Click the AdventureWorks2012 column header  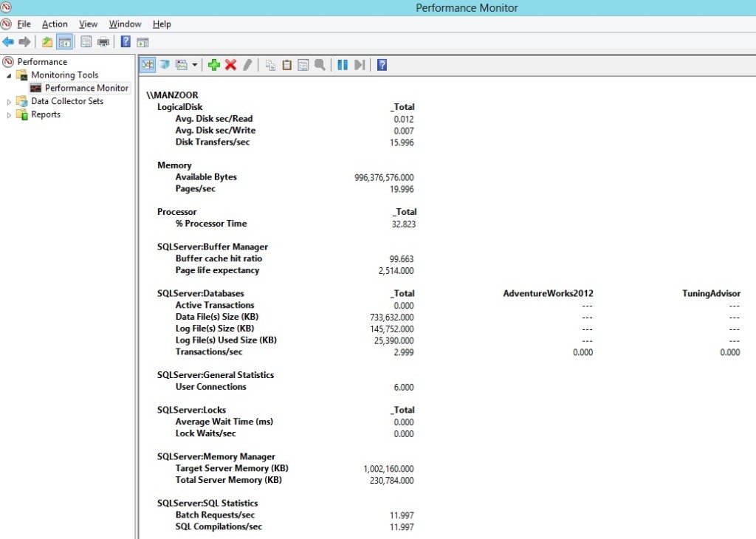coord(549,293)
